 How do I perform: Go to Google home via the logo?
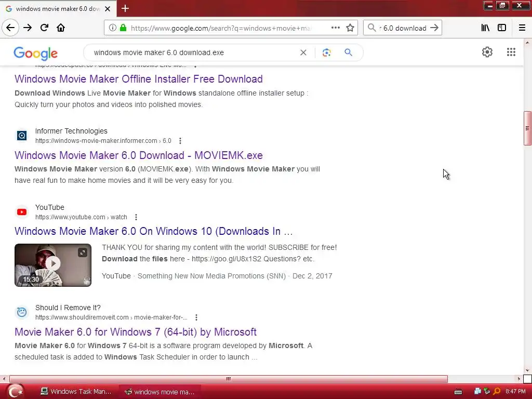[x=36, y=54]
